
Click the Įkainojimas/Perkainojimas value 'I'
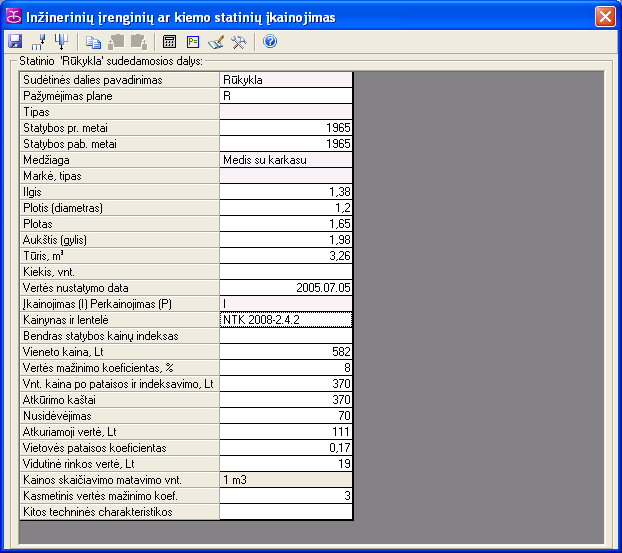(286, 304)
